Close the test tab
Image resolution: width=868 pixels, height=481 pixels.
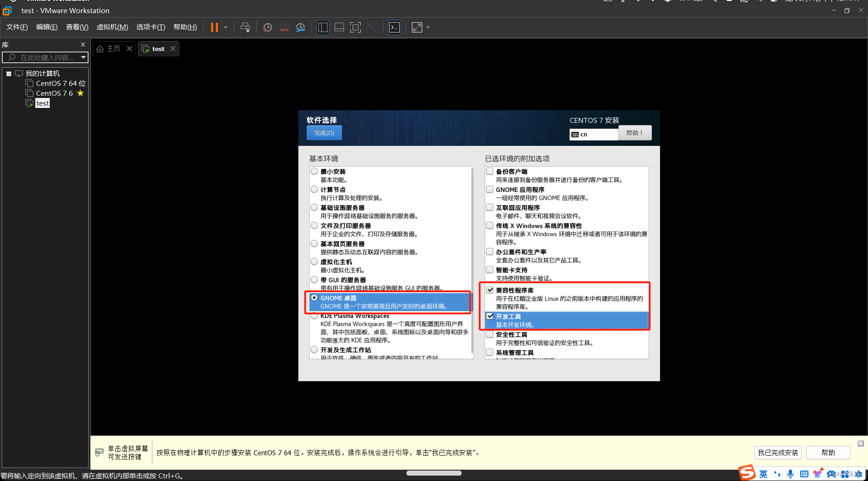[173, 49]
